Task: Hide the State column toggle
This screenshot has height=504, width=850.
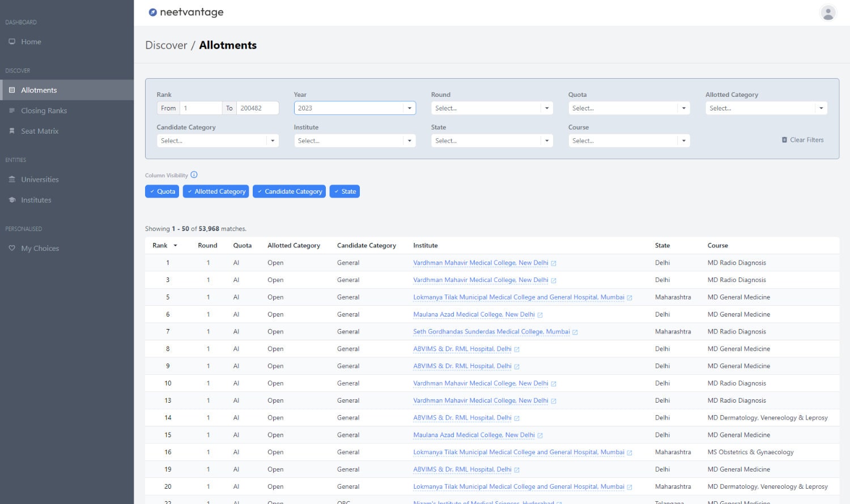Action: pyautogui.click(x=345, y=191)
